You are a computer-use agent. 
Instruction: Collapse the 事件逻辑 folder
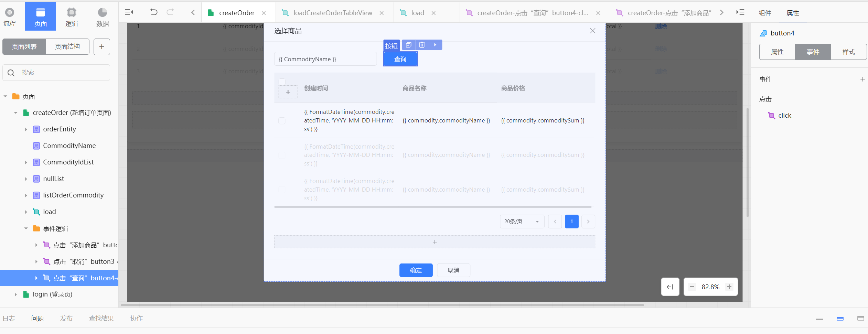click(x=26, y=229)
